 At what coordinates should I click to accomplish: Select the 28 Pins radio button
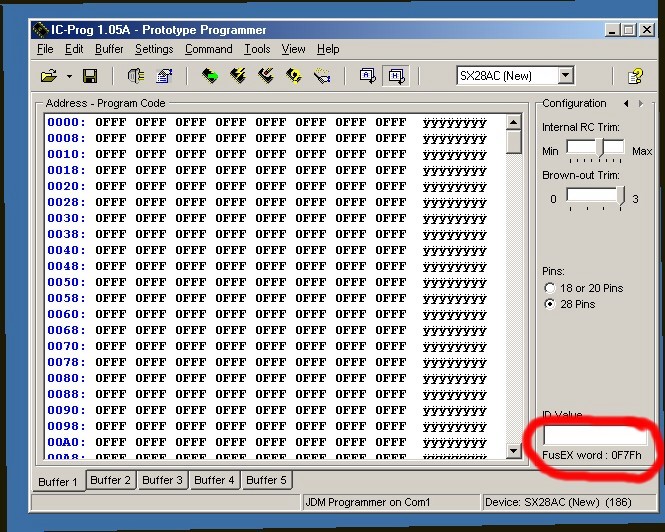click(548, 304)
